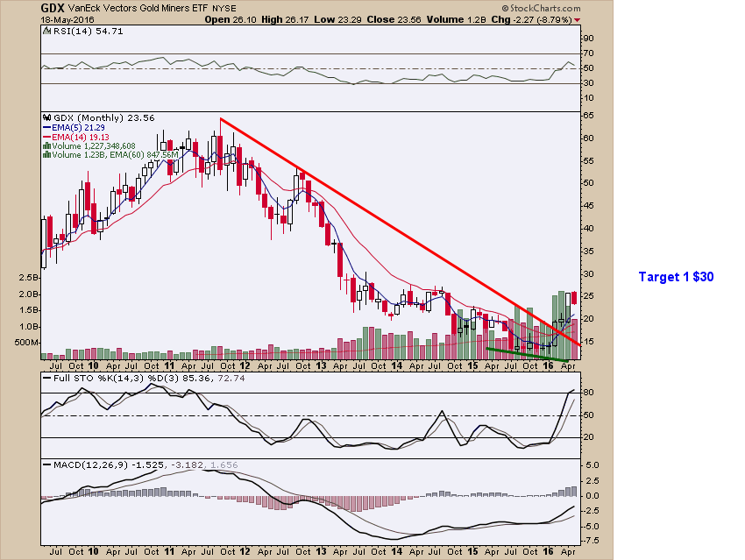Click the RSI panel icon beside RSI(14)
Screen dimensions: 745x560
[x=46, y=31]
